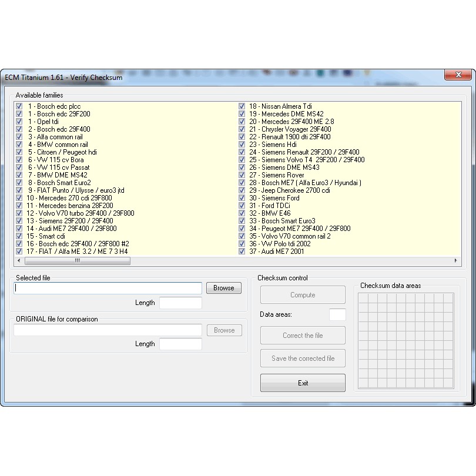Screen dimensions: 476x476
Task: Click inside the Selected file path field
Action: click(x=108, y=288)
